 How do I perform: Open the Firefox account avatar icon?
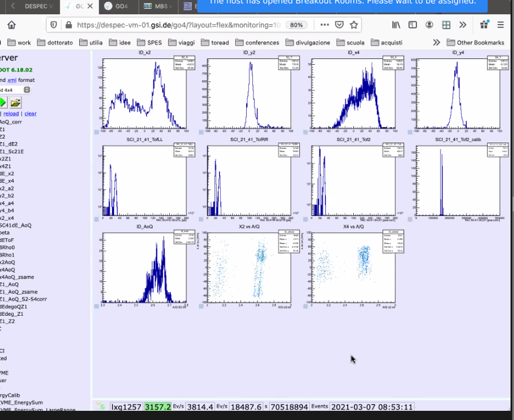pyautogui.click(x=429, y=25)
